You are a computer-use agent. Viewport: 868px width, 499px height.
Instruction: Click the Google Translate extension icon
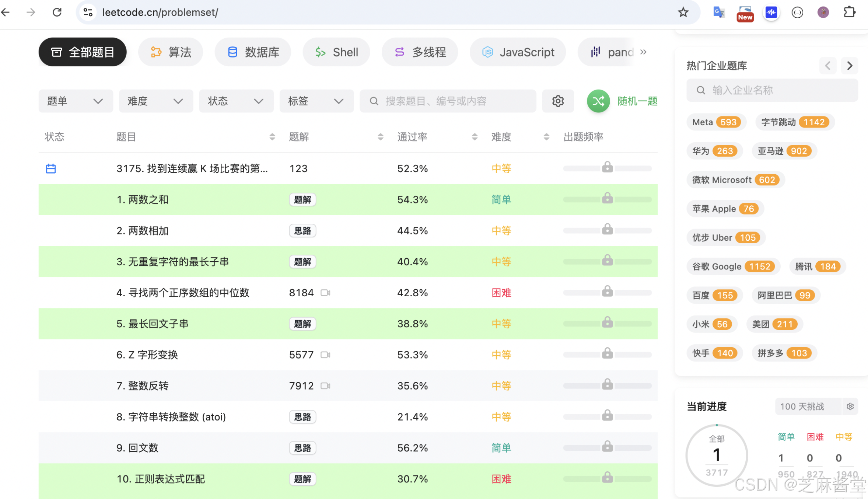718,12
